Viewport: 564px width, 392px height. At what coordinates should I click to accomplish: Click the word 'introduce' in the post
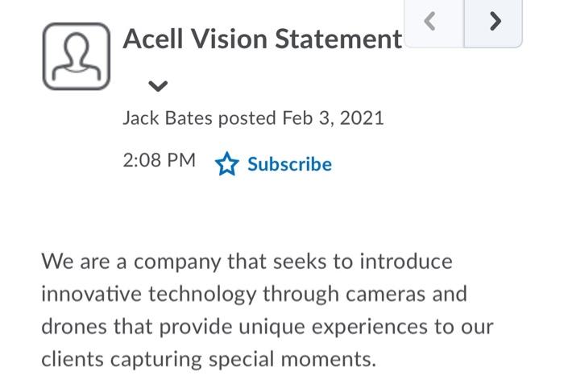tap(406, 262)
